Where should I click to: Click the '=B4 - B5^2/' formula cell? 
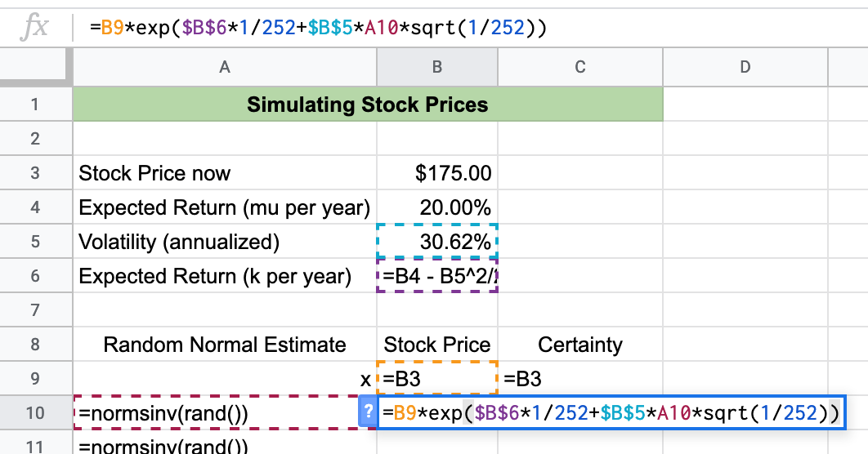437,275
